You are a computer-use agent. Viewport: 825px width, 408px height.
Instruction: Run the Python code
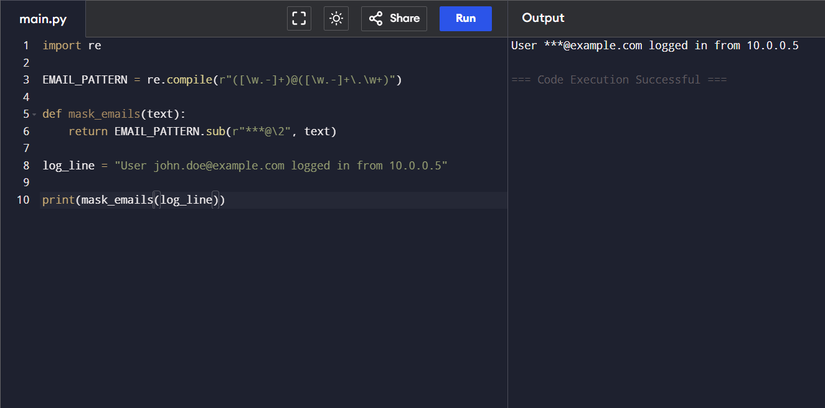click(x=465, y=18)
